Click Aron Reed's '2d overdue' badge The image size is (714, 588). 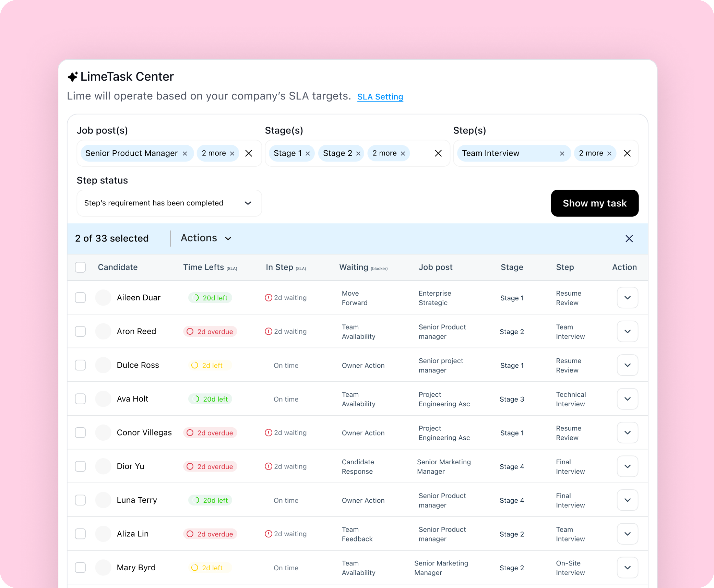(x=210, y=332)
